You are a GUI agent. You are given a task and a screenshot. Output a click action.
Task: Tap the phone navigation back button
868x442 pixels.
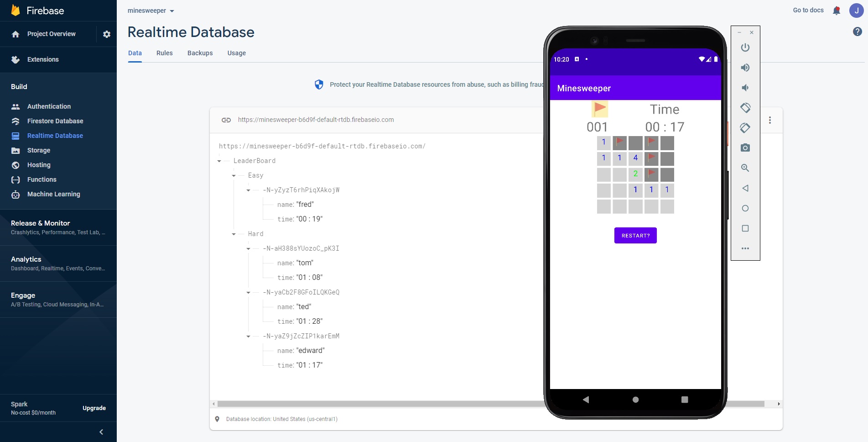click(x=586, y=400)
